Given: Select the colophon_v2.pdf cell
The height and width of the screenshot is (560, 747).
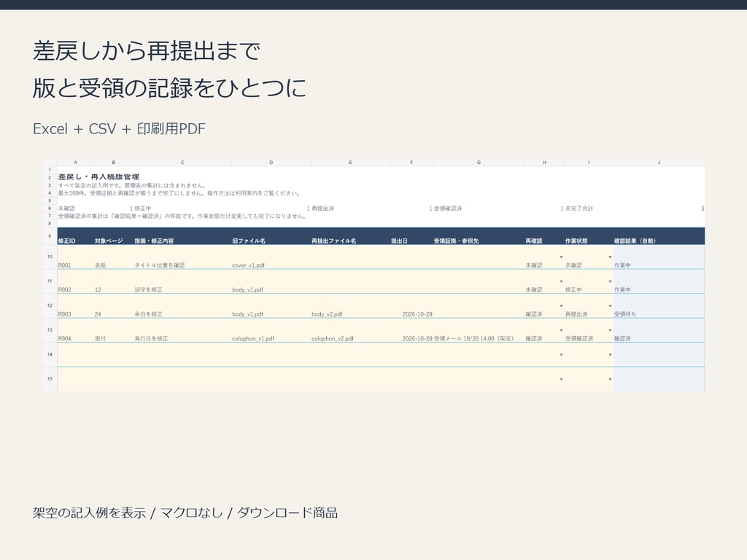Looking at the screenshot, I should pos(351,330).
